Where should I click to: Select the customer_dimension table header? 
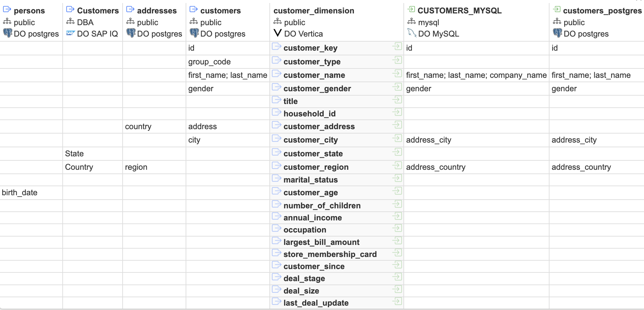tap(314, 11)
